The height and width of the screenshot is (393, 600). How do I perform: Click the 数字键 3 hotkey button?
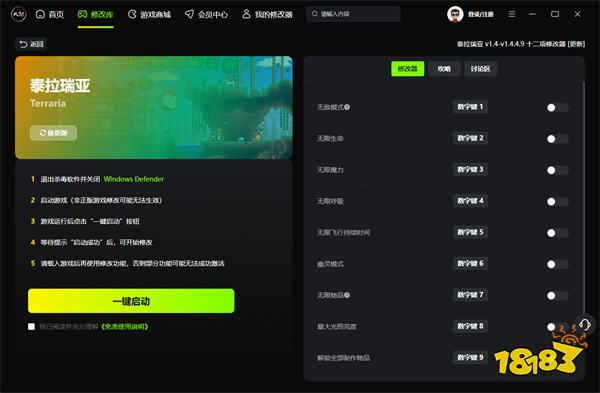470,170
